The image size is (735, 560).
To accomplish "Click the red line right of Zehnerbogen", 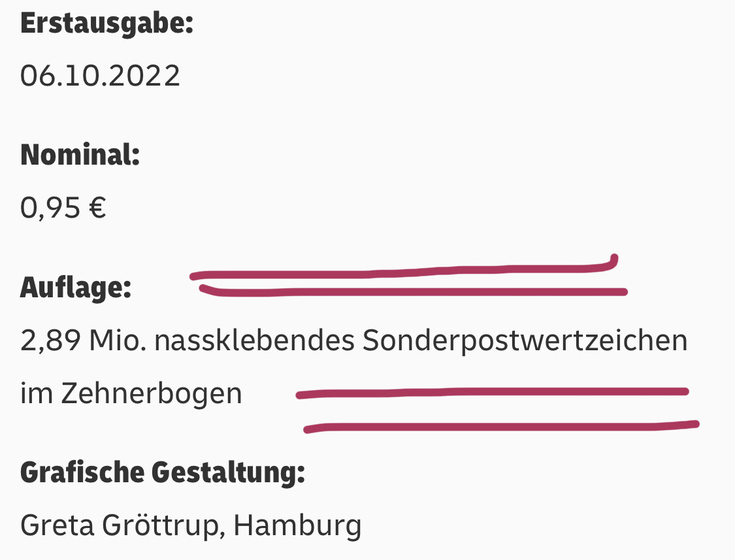I will (490, 392).
